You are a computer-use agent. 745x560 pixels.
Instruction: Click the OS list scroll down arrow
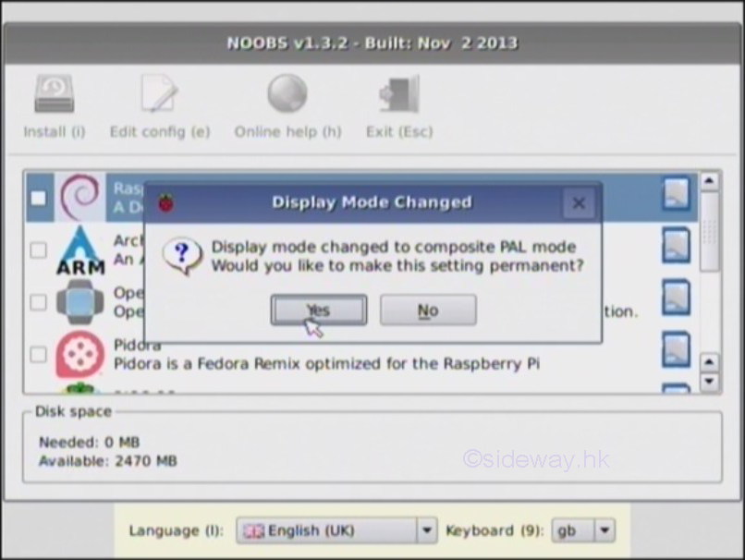coord(709,381)
